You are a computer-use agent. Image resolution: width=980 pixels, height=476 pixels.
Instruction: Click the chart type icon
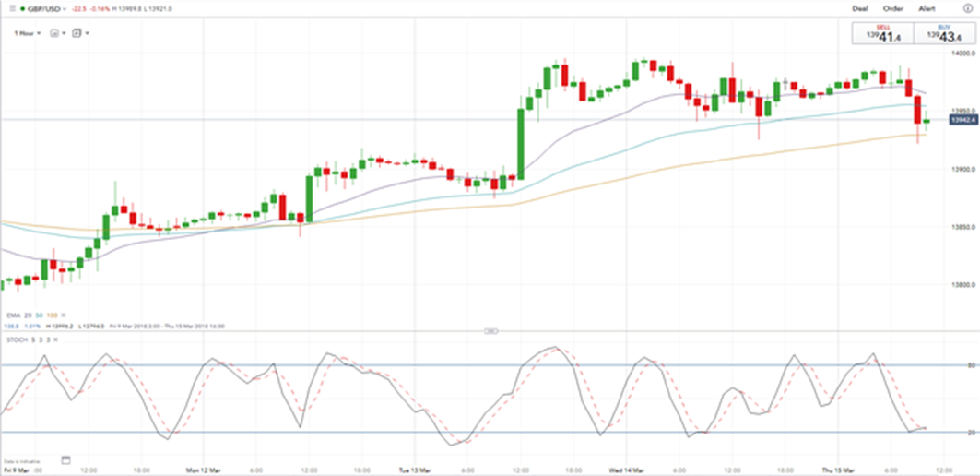[x=54, y=33]
